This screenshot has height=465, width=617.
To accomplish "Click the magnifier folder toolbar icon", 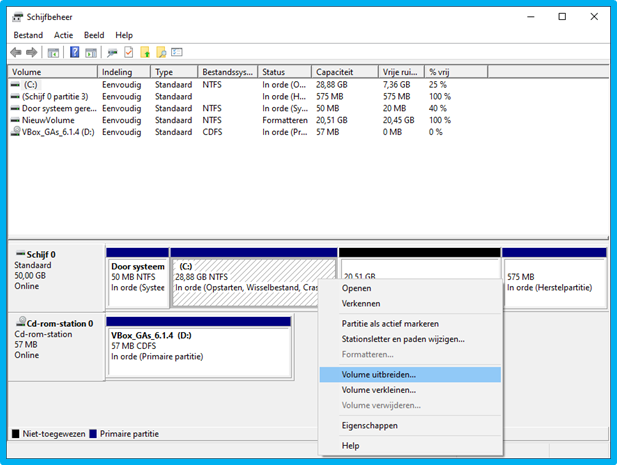I will point(161,52).
